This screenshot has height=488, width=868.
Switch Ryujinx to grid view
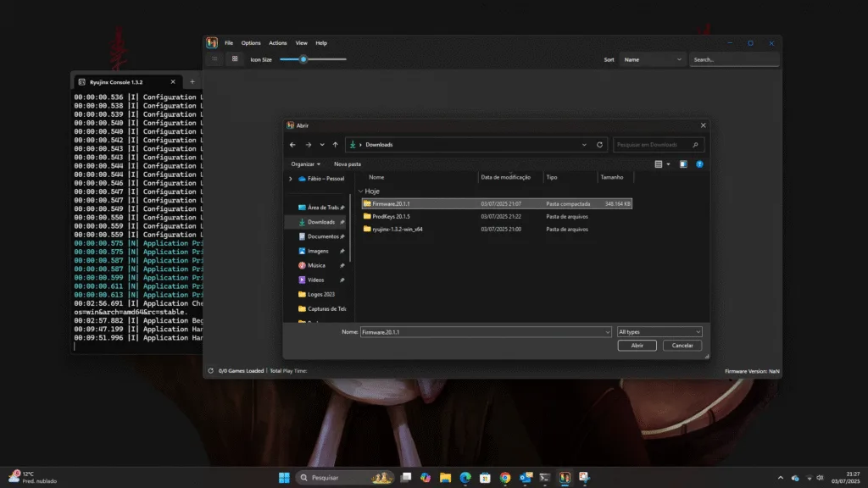pyautogui.click(x=235, y=59)
